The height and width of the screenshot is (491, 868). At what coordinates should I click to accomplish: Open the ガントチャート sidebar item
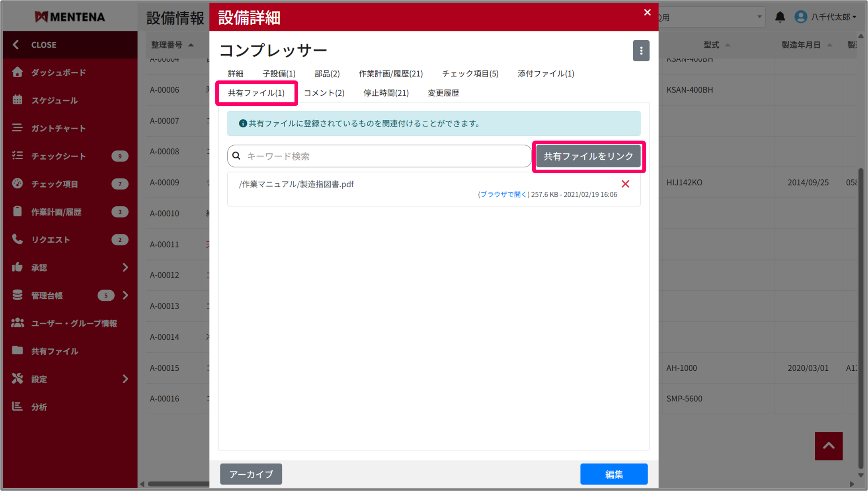click(59, 128)
